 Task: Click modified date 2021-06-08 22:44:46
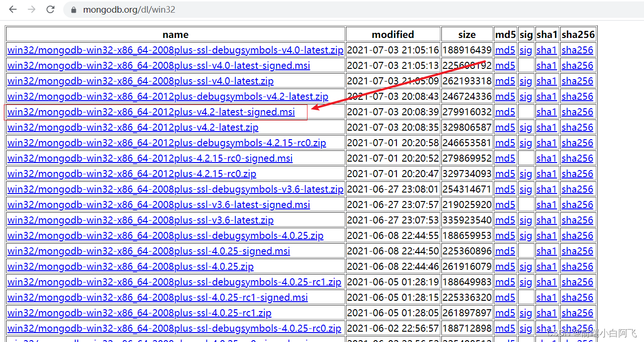393,267
